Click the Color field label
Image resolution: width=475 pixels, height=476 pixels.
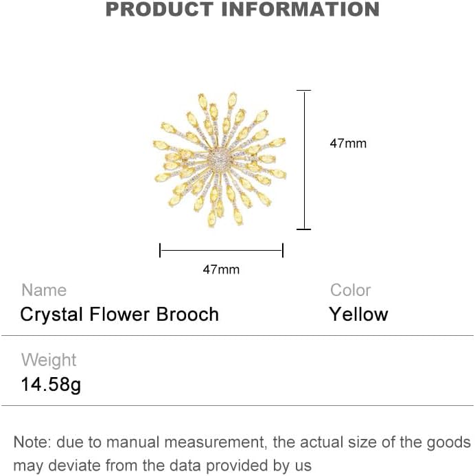(x=350, y=290)
